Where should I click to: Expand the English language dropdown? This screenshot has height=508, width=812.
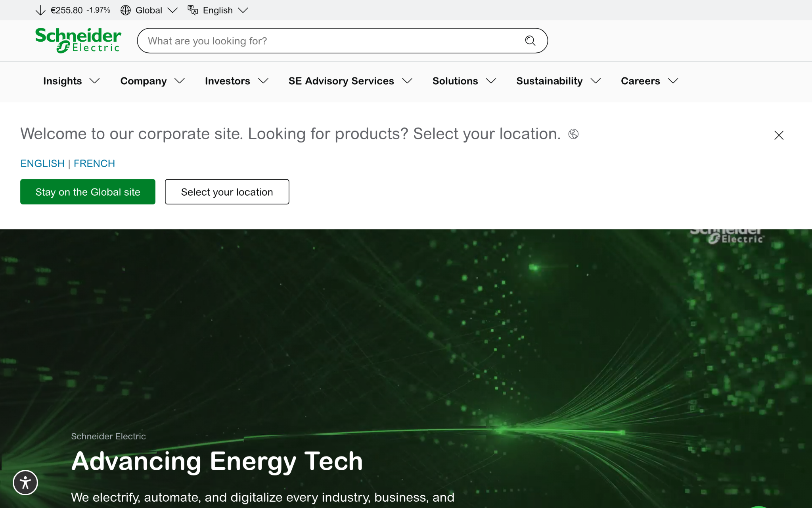point(243,10)
